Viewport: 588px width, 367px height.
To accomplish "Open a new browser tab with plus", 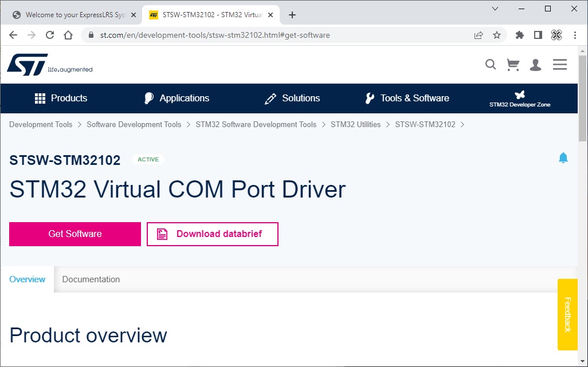I will (x=292, y=15).
